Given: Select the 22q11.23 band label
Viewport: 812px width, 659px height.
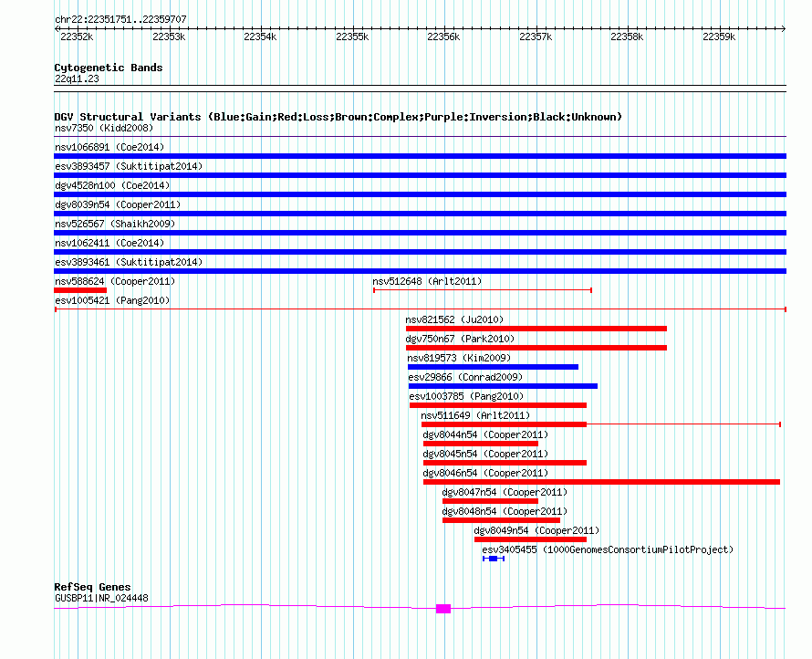Looking at the screenshot, I should tap(77, 78).
